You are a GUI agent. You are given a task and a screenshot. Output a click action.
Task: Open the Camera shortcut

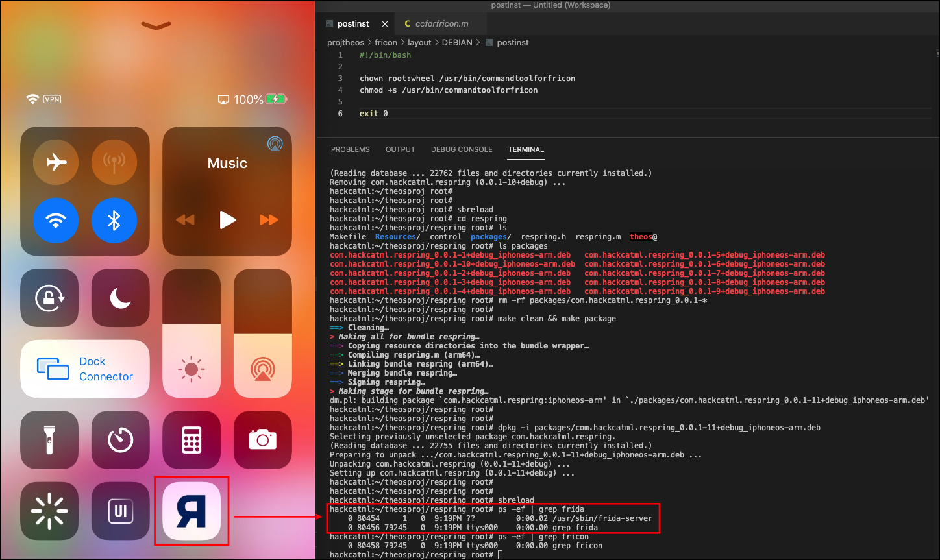coord(262,440)
